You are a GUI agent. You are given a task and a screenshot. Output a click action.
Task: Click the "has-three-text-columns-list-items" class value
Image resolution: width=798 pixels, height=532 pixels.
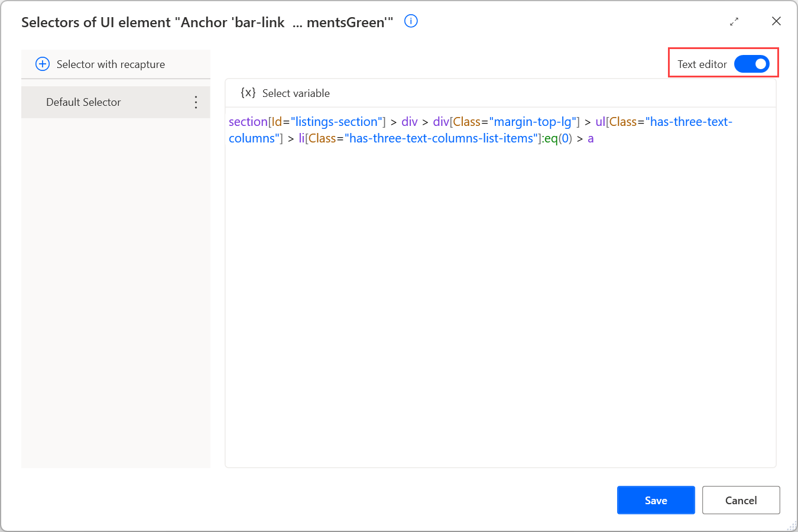(442, 138)
